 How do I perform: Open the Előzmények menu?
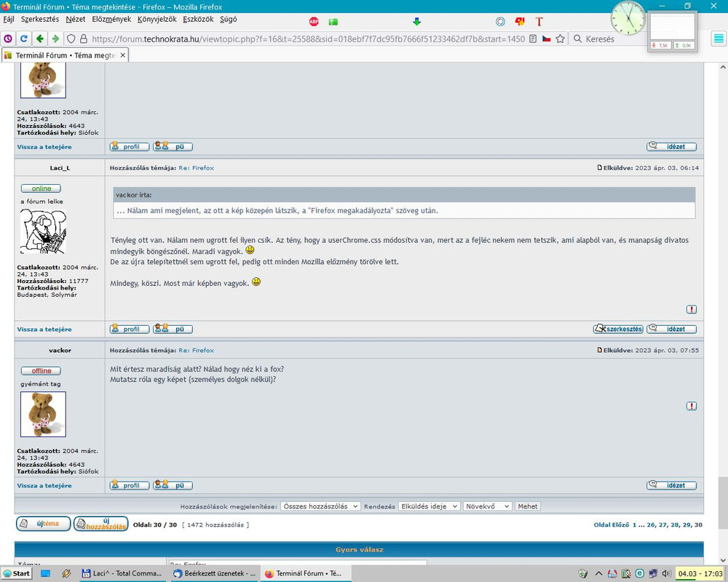point(111,19)
